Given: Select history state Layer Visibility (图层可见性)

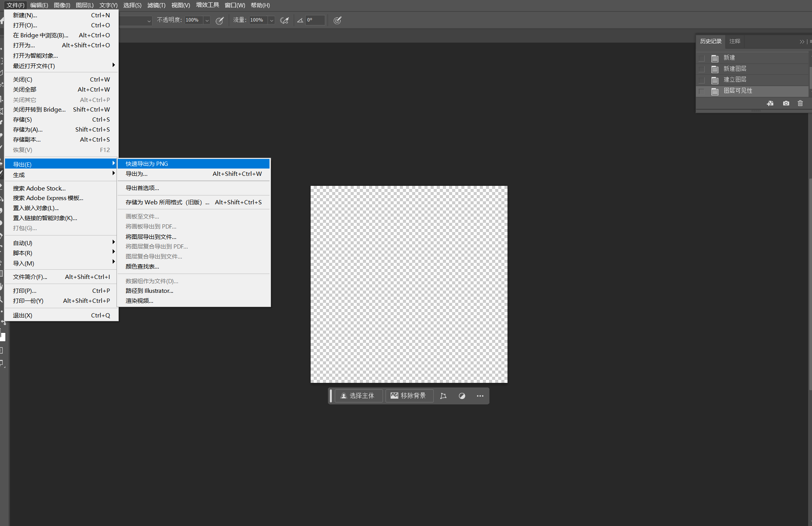Looking at the screenshot, I should click(x=752, y=91).
